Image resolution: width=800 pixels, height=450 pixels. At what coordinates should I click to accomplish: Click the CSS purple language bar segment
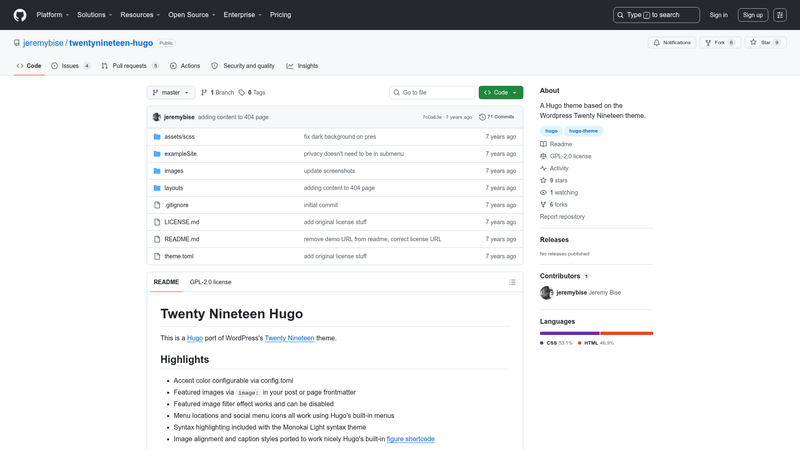coord(569,333)
